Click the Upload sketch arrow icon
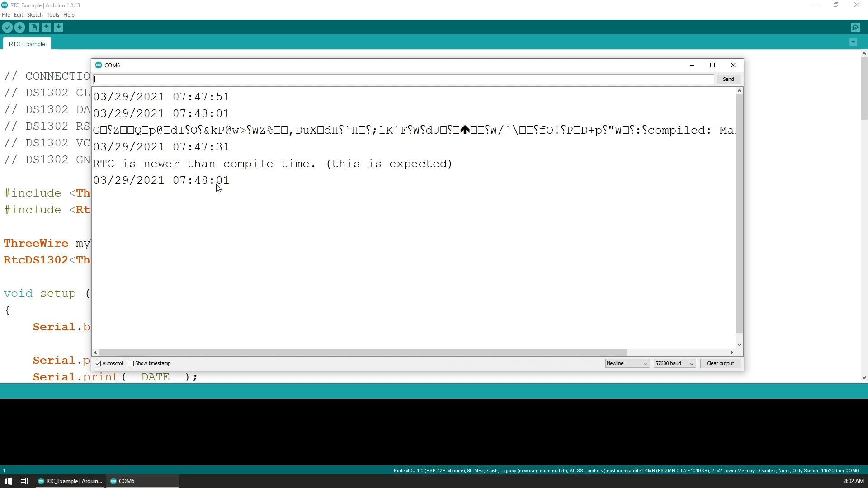Screen dimensions: 868x488 (19, 28)
